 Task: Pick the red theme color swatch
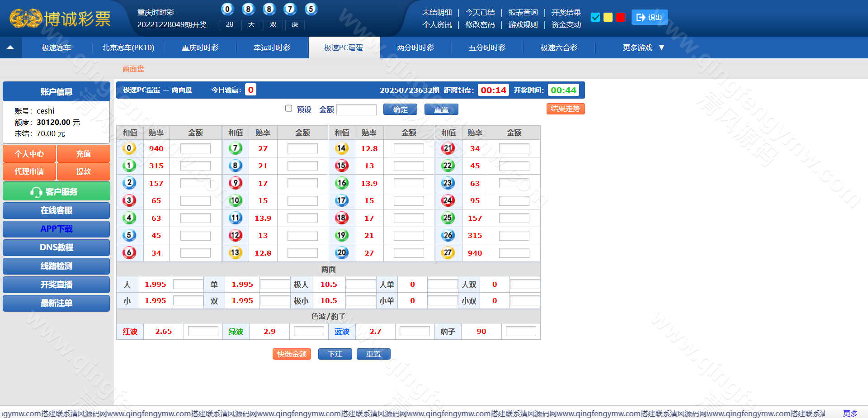621,17
